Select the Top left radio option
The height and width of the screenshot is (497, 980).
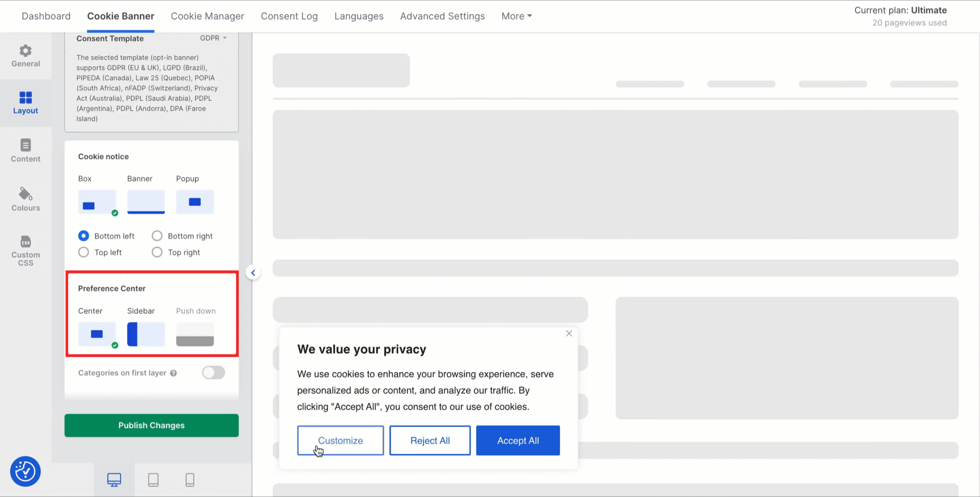[x=83, y=252]
